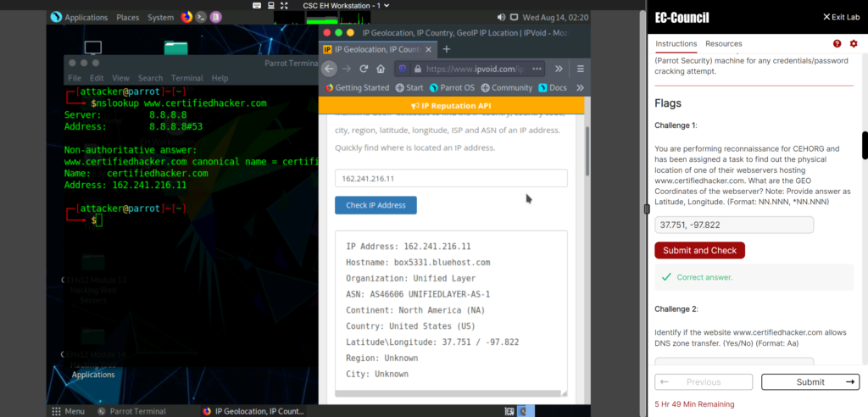
Task: Click the tracking protection shield icon
Action: pos(403,69)
